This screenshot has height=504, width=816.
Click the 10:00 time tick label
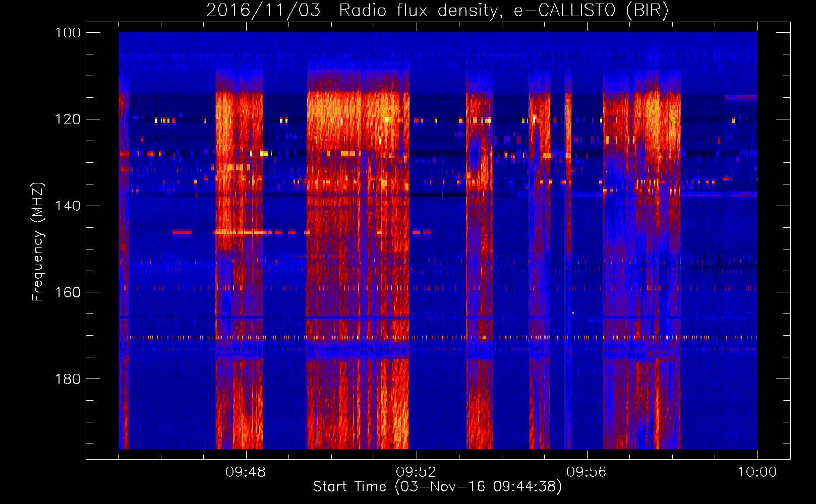tap(757, 472)
